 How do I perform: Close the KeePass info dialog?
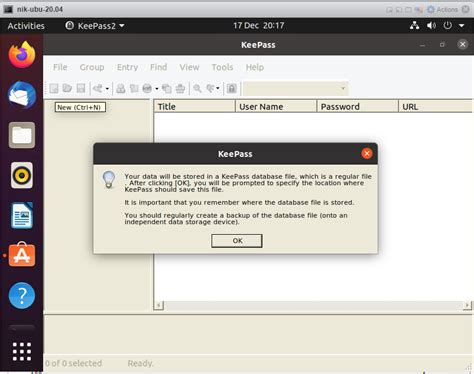coord(367,153)
